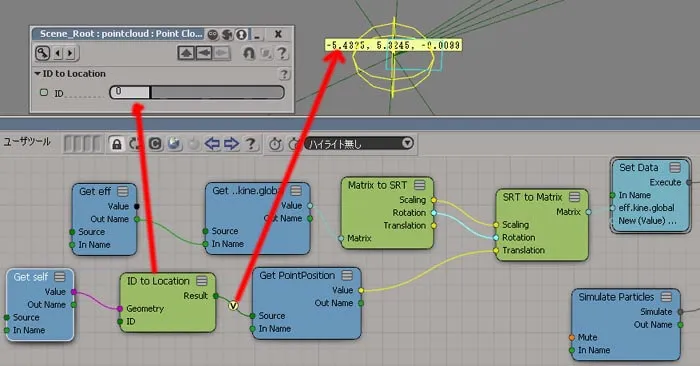The image size is (700, 366).
Task: Click the face icon in panel title bar
Action: click(213, 34)
